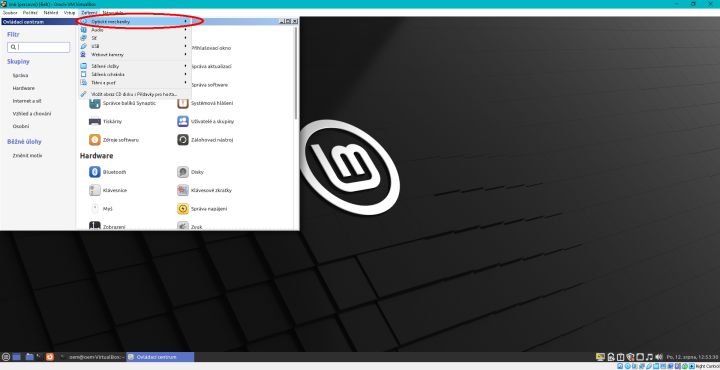Launch Uživatelé a skupiny icon
Screen dimensions: 720x370
coord(183,121)
